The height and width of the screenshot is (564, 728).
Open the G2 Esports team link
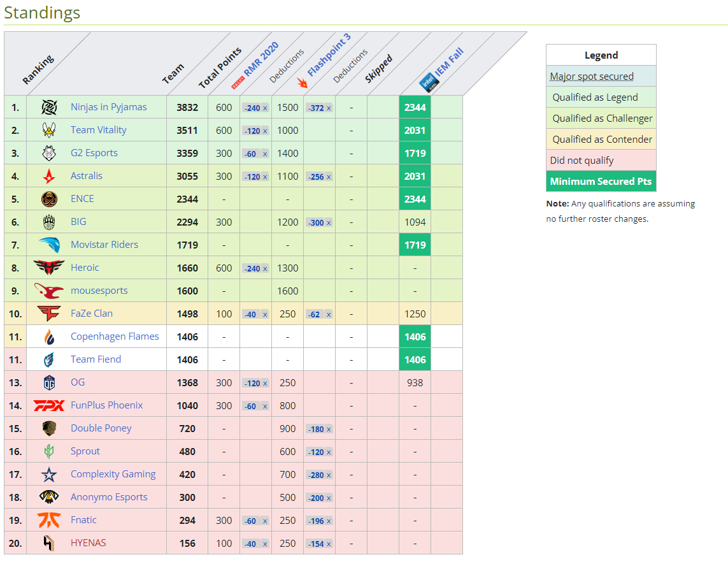point(94,153)
